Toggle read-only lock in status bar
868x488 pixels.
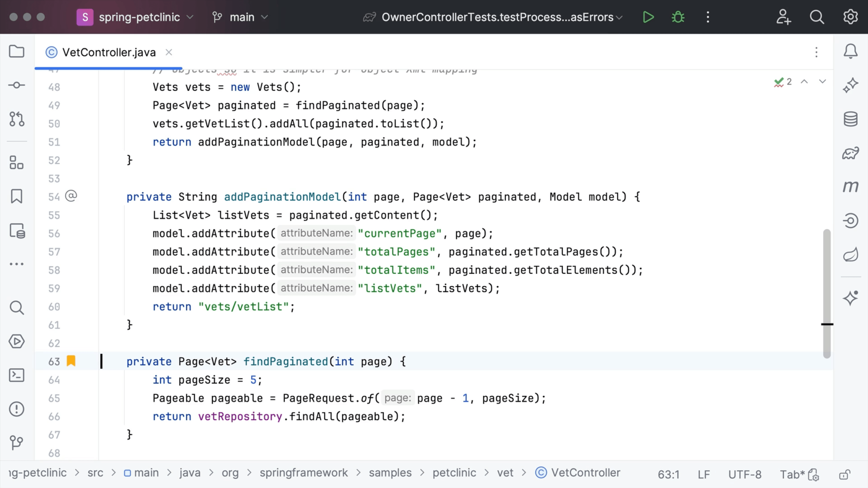pyautogui.click(x=844, y=474)
